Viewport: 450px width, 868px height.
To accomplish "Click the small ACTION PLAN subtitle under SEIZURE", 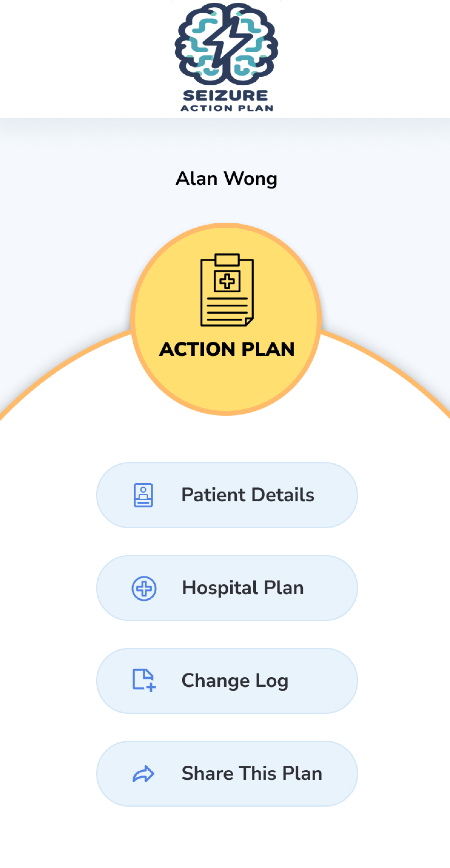I will (x=227, y=108).
